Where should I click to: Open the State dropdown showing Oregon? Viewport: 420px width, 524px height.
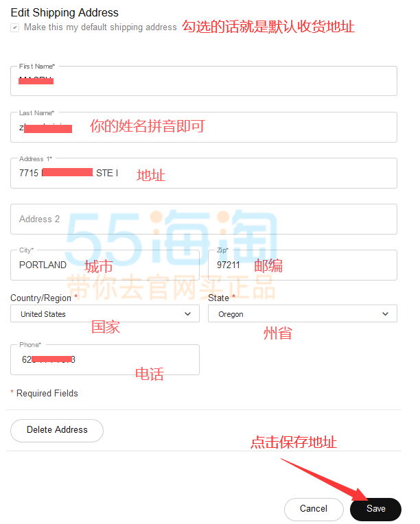point(302,313)
